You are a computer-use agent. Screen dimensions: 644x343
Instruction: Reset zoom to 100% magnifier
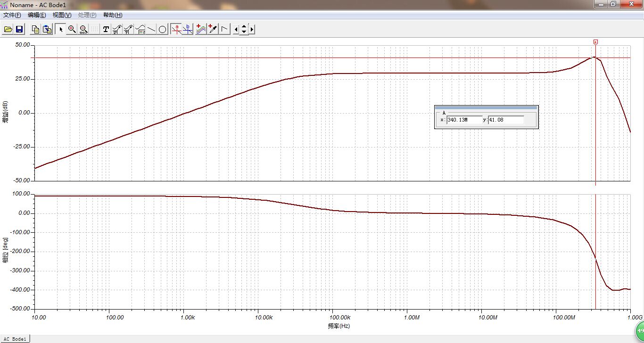pyautogui.click(x=83, y=29)
